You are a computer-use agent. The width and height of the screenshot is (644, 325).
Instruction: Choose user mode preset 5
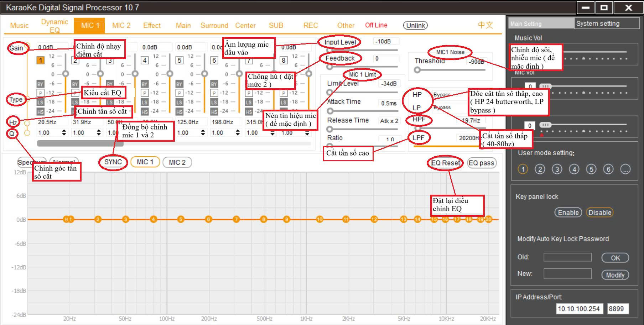click(x=591, y=169)
